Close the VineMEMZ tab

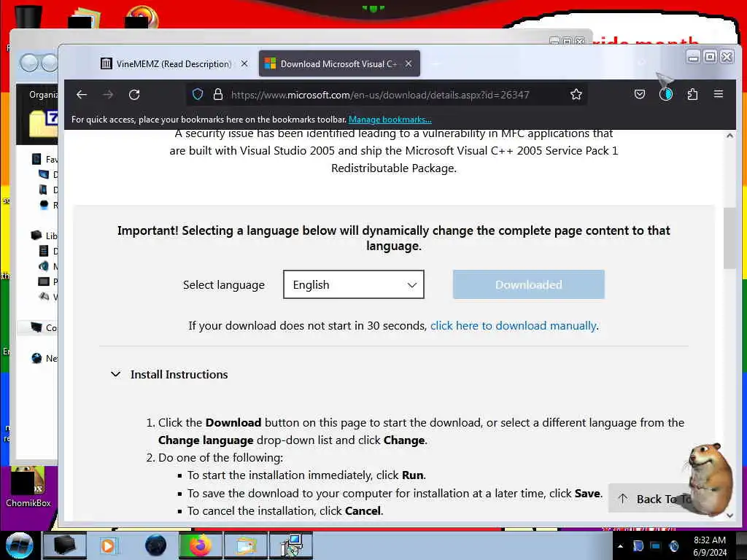coord(244,63)
